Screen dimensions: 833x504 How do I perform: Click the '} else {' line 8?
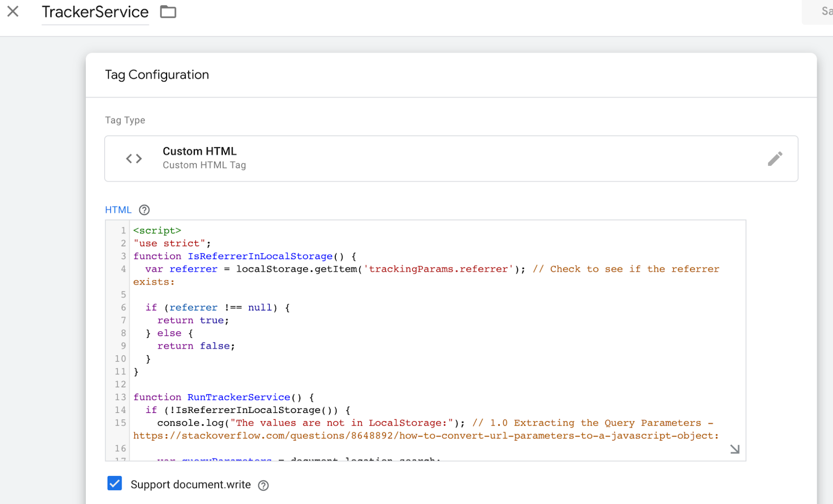tap(169, 333)
